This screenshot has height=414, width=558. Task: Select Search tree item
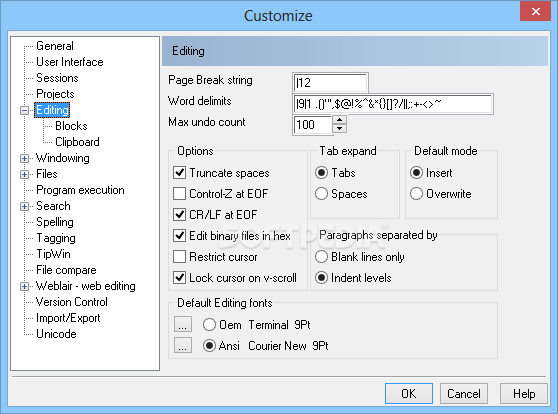[53, 206]
